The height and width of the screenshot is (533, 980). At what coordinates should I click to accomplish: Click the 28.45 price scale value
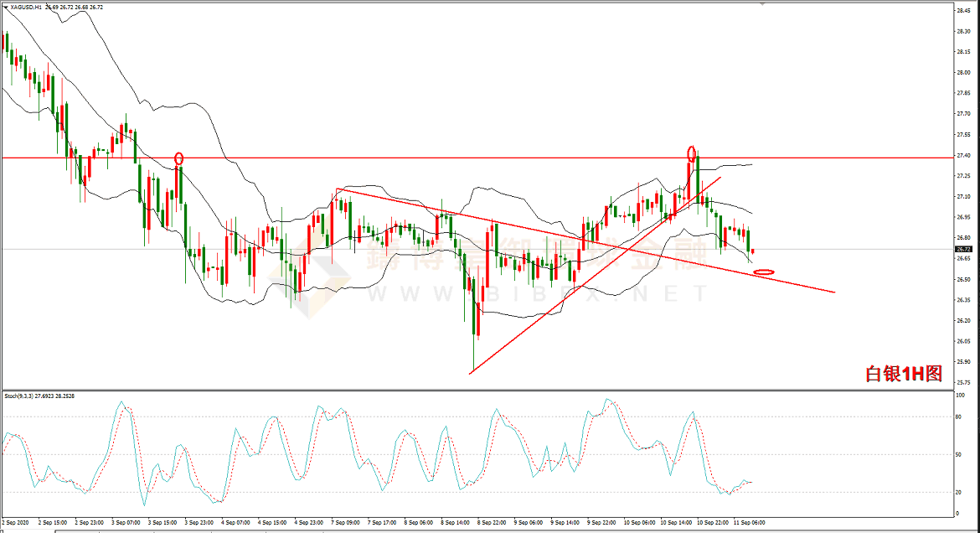(963, 10)
